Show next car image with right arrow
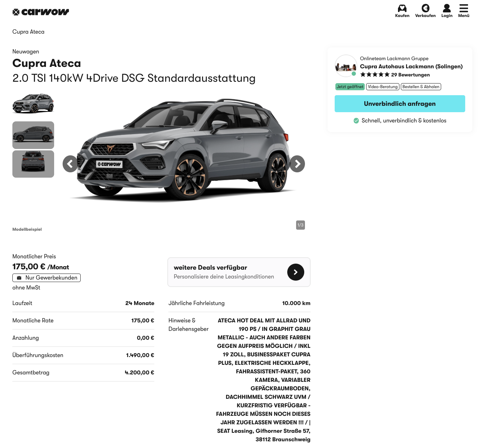Viewport: 479px width, 448px height. pyautogui.click(x=297, y=164)
